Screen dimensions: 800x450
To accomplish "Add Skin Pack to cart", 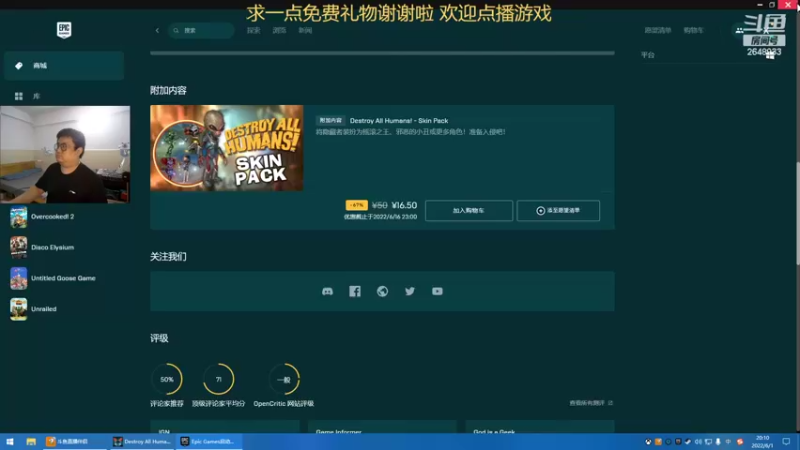I will (x=468, y=210).
